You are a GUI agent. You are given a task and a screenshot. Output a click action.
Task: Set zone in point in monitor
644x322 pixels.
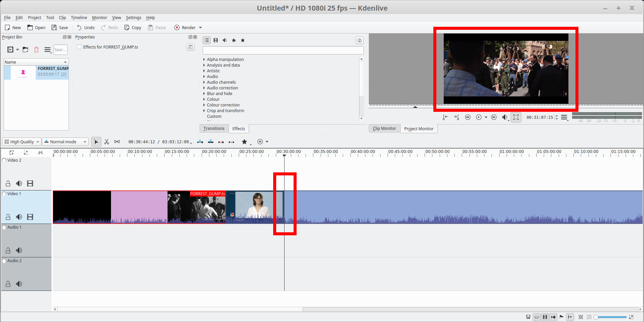click(445, 117)
